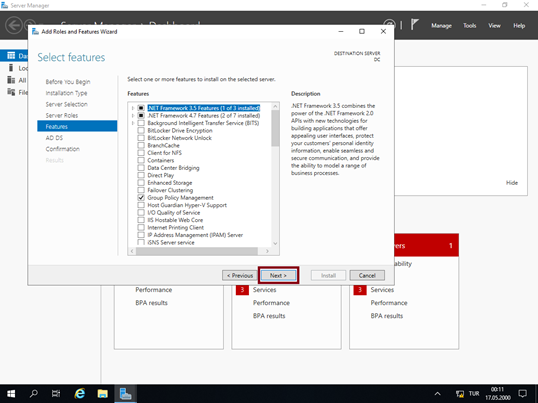Select the Dashboard icon in sidebar
Screen dimensions: 538x403
(11, 55)
